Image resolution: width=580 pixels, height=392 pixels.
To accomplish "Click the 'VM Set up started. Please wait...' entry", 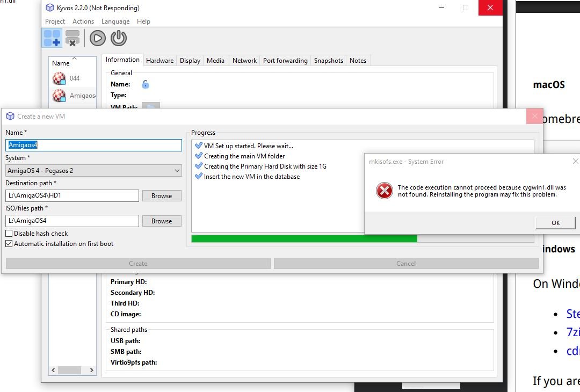I will (x=244, y=146).
